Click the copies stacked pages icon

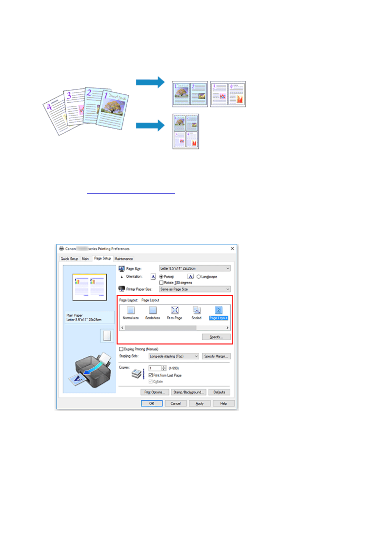(137, 374)
